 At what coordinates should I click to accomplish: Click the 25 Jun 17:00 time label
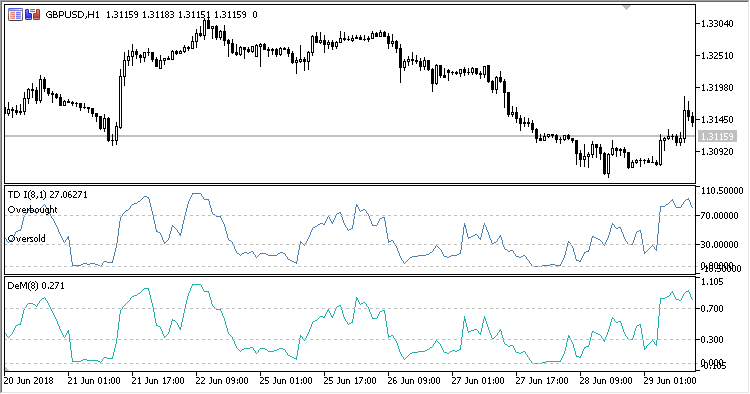[350, 381]
